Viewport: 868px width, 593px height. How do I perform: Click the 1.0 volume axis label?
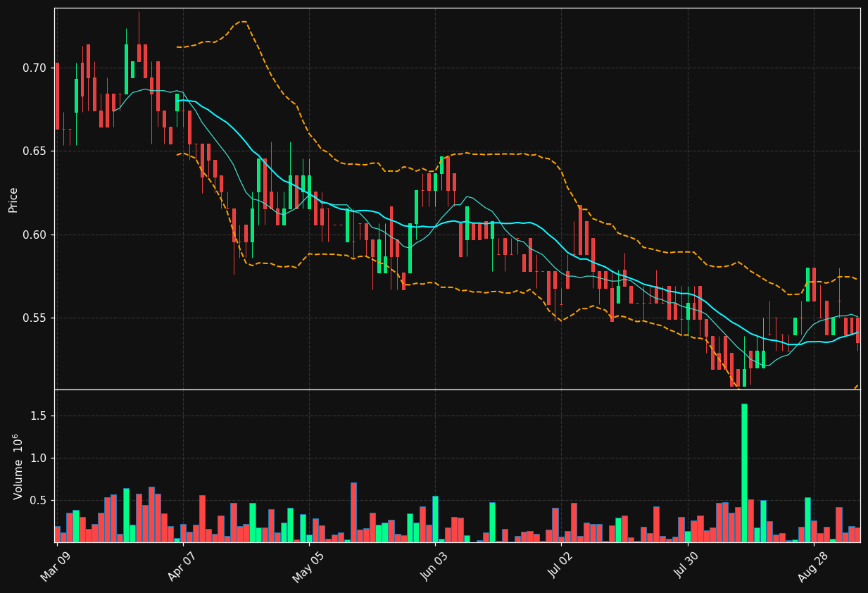point(39,458)
